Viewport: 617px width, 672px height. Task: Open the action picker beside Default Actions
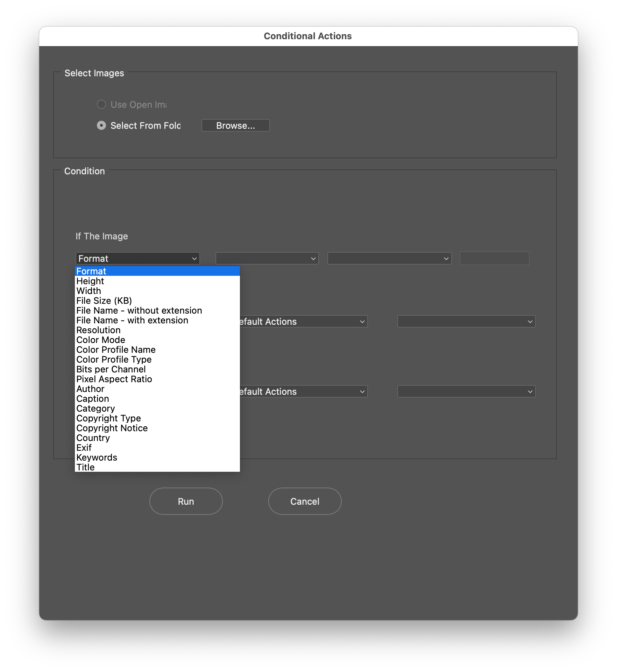coord(466,321)
